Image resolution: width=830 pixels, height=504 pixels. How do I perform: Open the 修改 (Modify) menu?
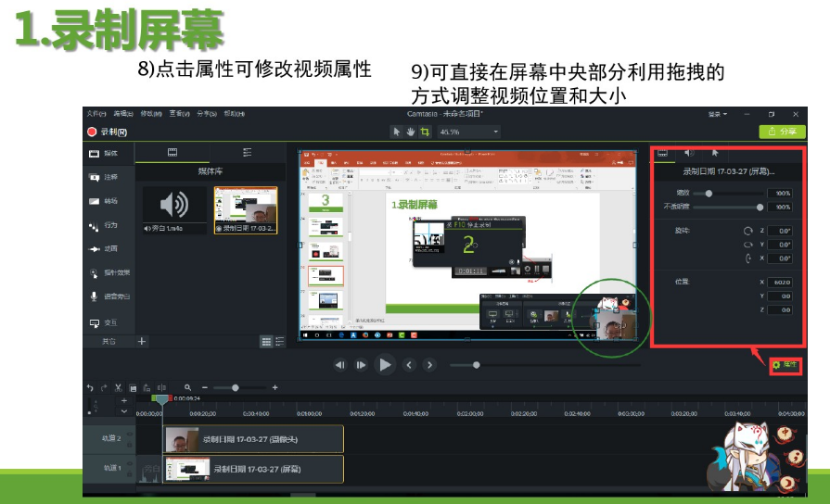tap(151, 114)
